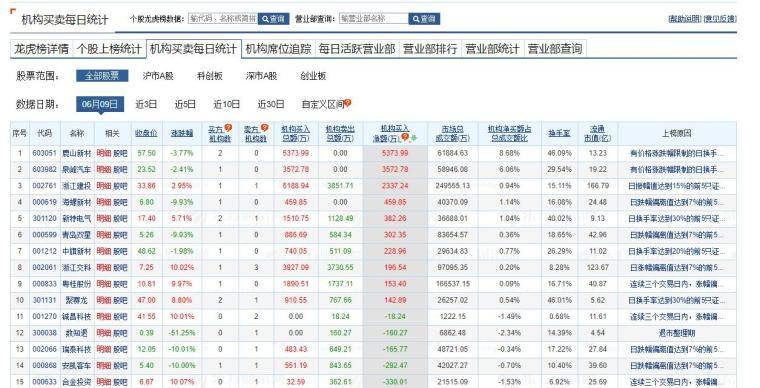Sort by the 机构净买额占总成交额比 header

pyautogui.click(x=509, y=134)
